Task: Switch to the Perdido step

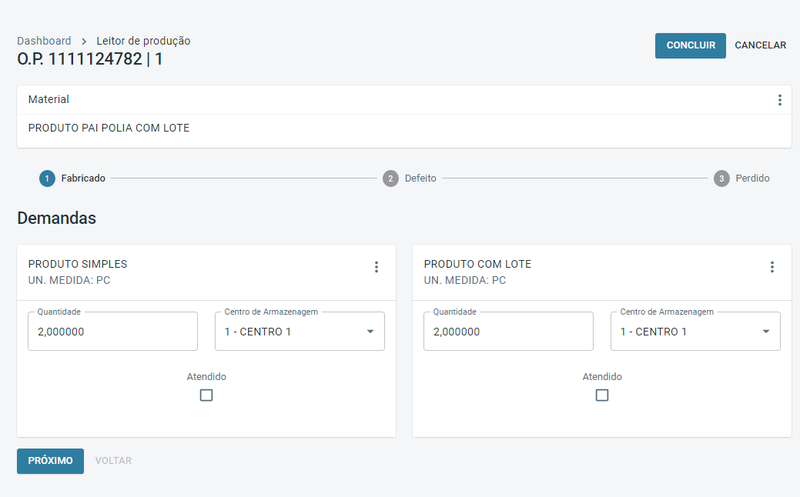Action: pyautogui.click(x=752, y=178)
